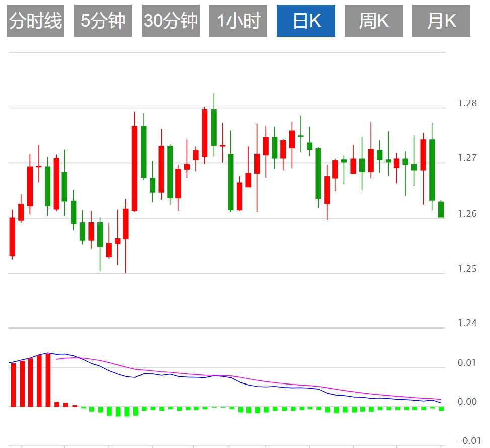
Task: Open the 1小时 chart tab
Action: tap(238, 21)
